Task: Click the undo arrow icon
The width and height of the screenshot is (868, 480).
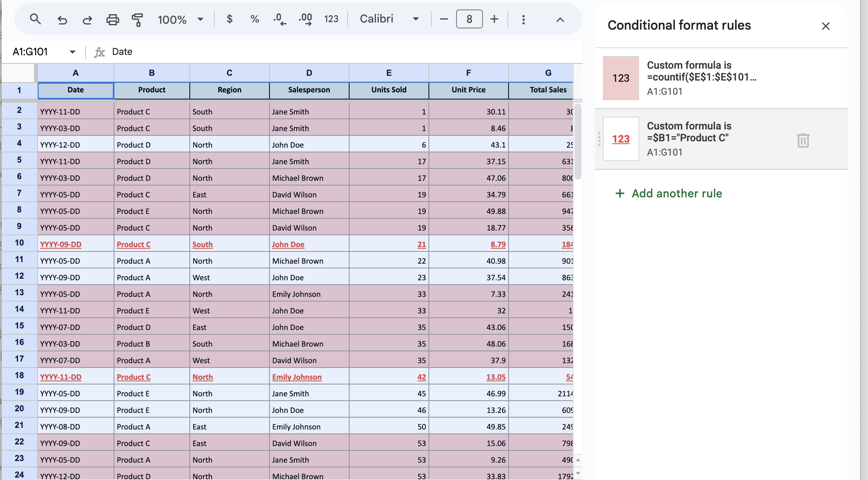Action: (62, 19)
